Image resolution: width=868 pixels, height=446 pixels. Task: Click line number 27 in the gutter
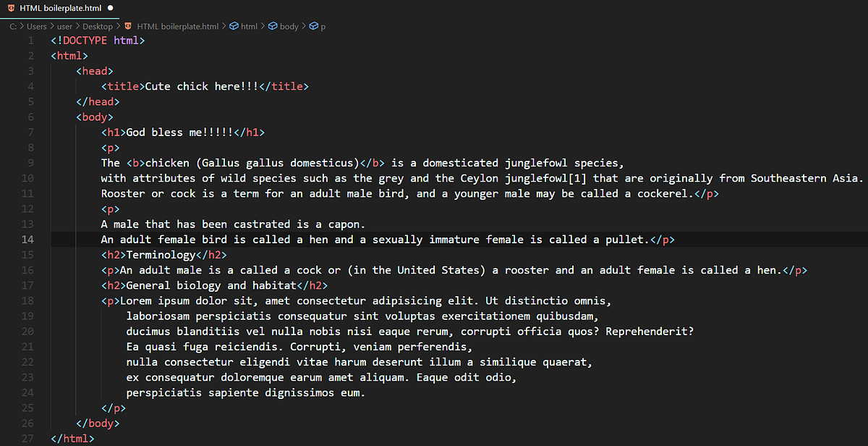tap(27, 438)
